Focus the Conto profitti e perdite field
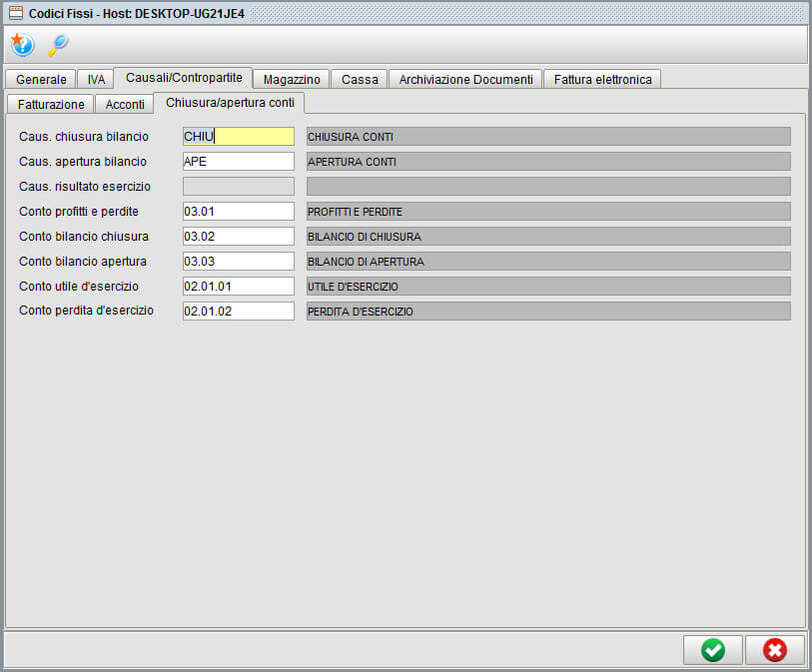This screenshot has width=812, height=672. pos(239,212)
